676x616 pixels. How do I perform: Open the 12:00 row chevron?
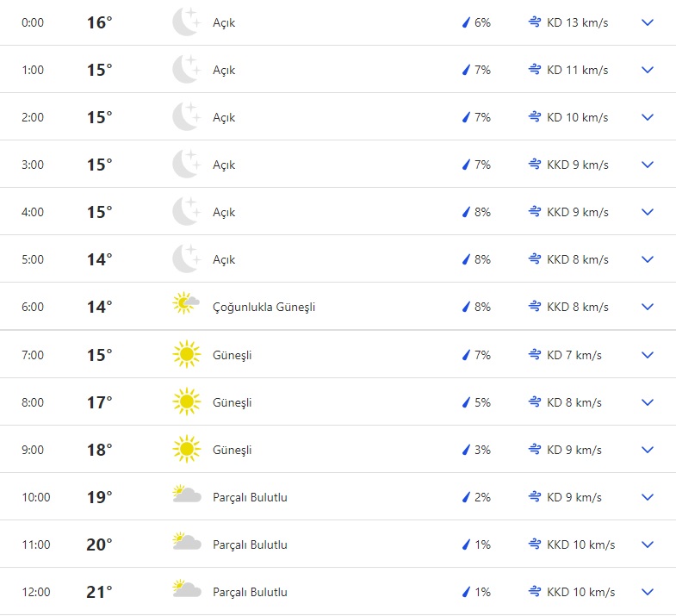(x=648, y=592)
